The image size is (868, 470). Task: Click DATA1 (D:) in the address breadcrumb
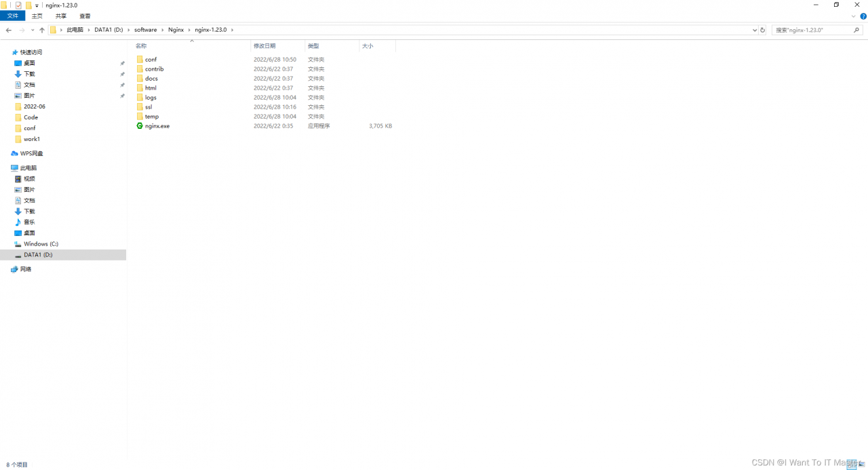108,30
